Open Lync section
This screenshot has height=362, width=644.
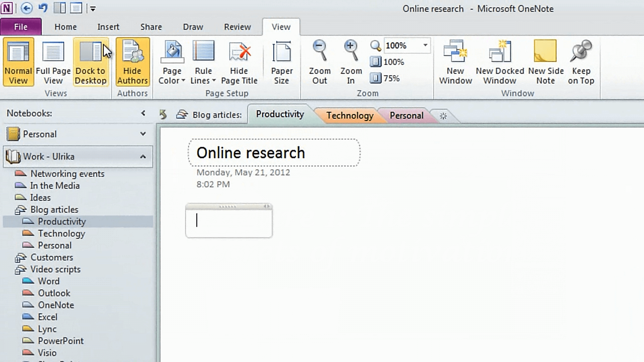[47, 329]
